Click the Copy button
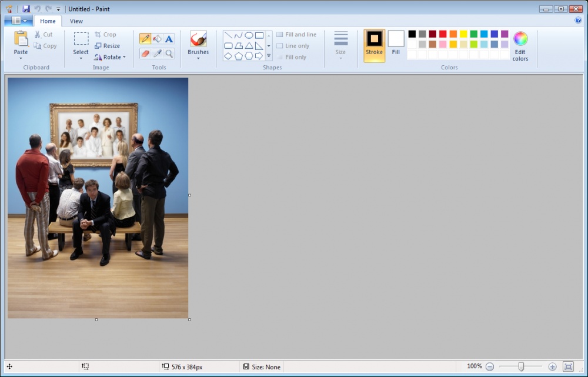 [45, 46]
